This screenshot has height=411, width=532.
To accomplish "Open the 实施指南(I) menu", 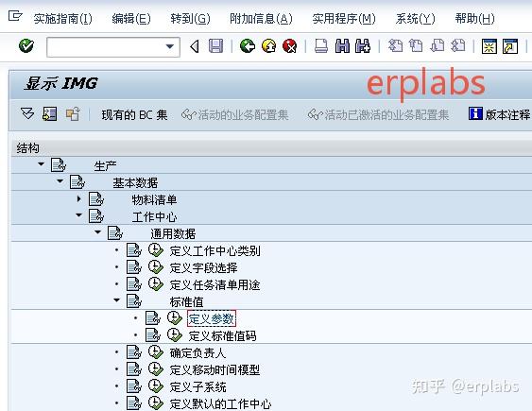I will (62, 18).
